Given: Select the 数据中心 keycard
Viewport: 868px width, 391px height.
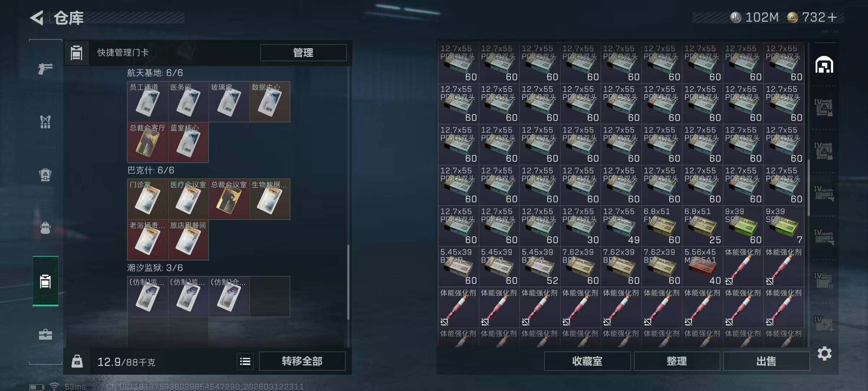Looking at the screenshot, I should click(x=270, y=102).
